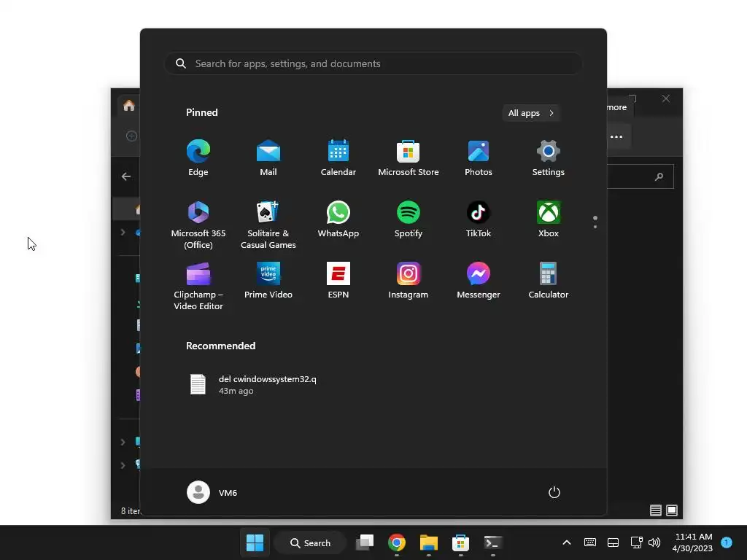Switch to Google Chrome on the taskbar
This screenshot has height=560, width=747.
point(397,542)
